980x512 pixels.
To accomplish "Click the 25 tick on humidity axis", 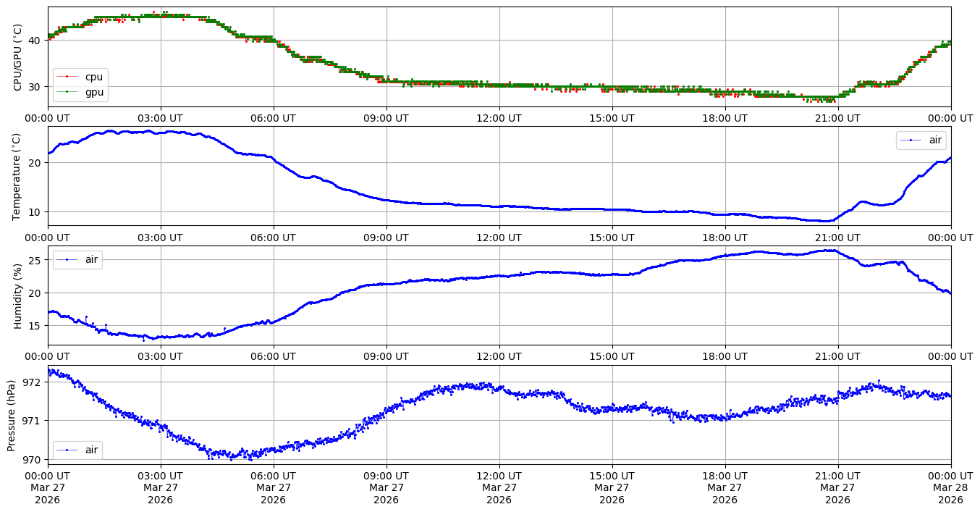I will (x=35, y=260).
